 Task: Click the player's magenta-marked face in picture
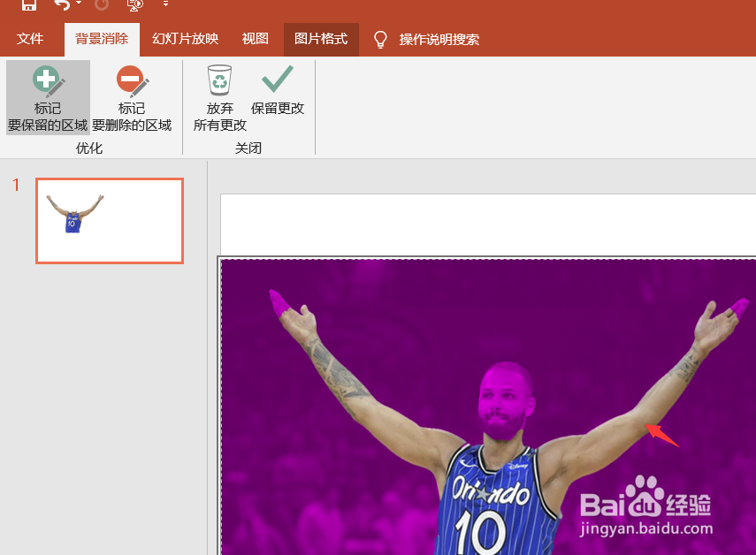coord(505,402)
